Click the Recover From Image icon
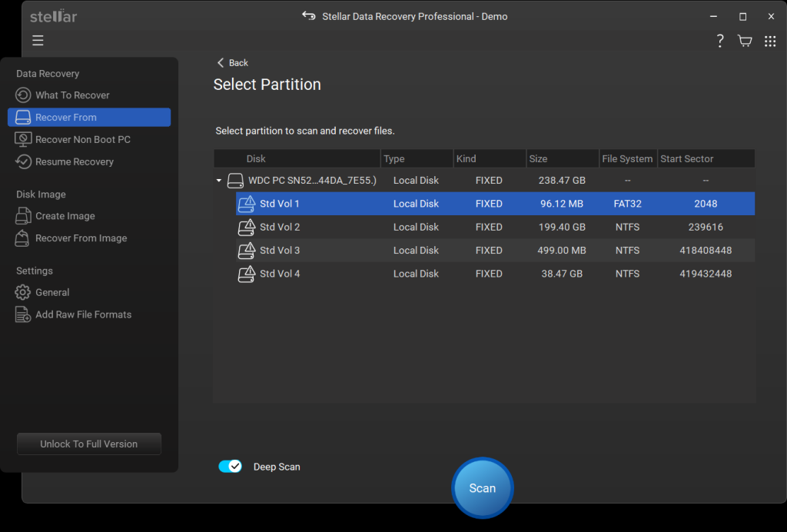Screen dimensions: 787x532 pos(22,238)
